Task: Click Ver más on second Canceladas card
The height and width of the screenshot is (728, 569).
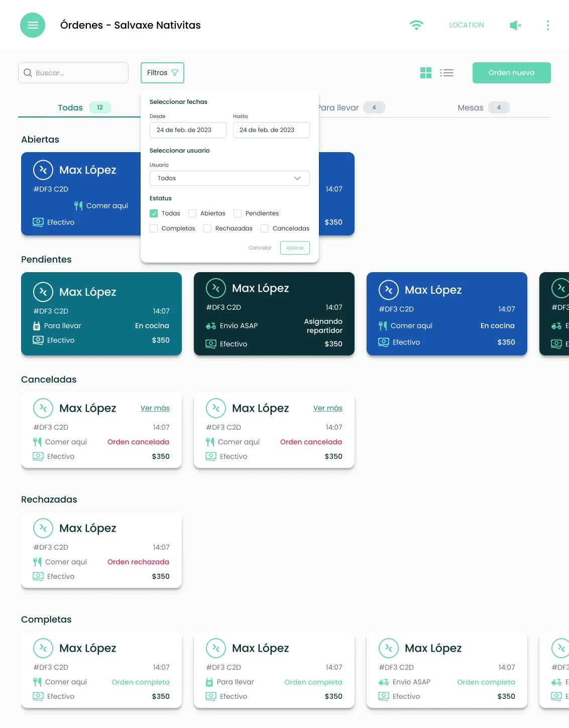Action: coord(328,408)
